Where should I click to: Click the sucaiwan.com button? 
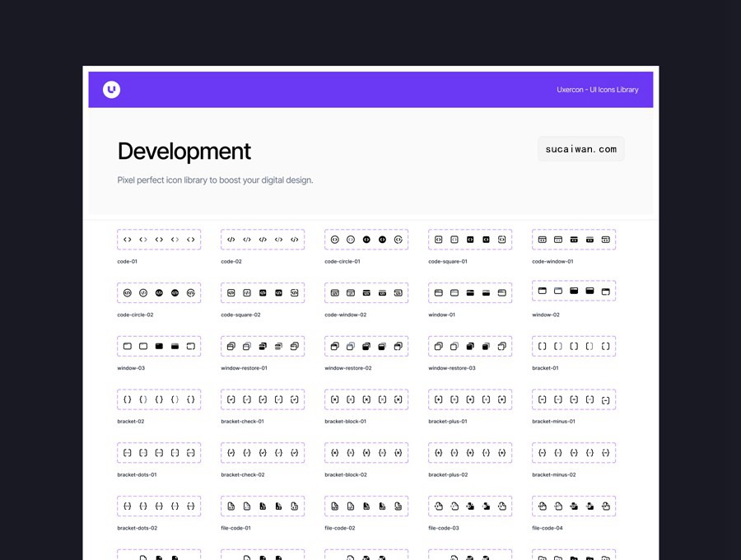(x=580, y=149)
